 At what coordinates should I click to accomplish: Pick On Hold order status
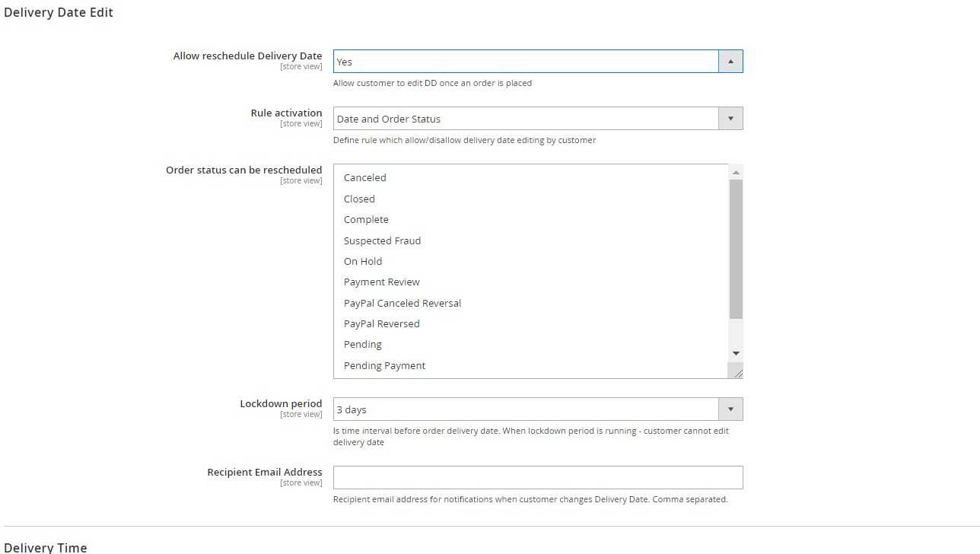363,261
